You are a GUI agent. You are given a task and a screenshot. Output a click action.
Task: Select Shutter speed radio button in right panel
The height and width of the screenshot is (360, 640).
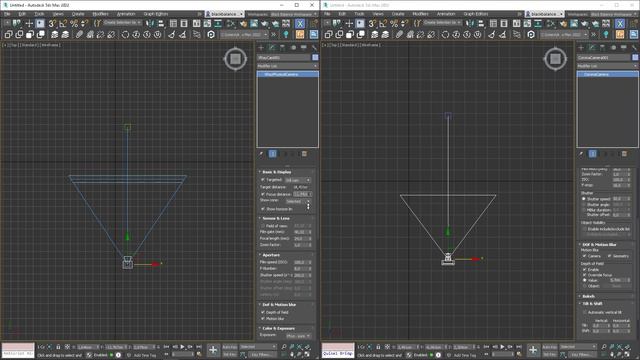(584, 199)
